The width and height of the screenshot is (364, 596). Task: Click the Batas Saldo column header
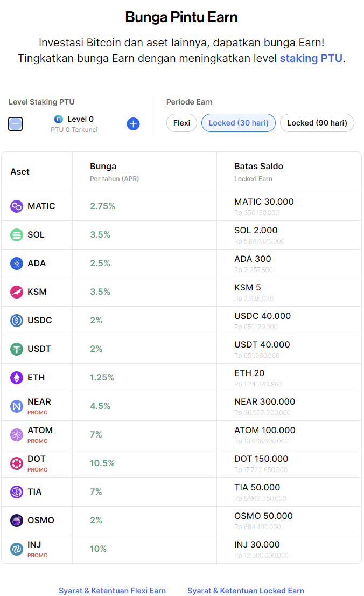(259, 167)
